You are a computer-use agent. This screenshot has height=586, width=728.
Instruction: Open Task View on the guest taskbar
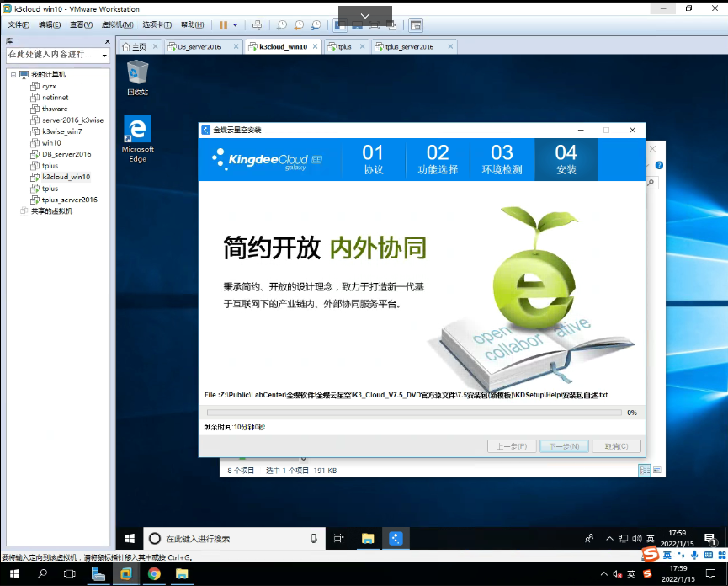[x=339, y=539]
